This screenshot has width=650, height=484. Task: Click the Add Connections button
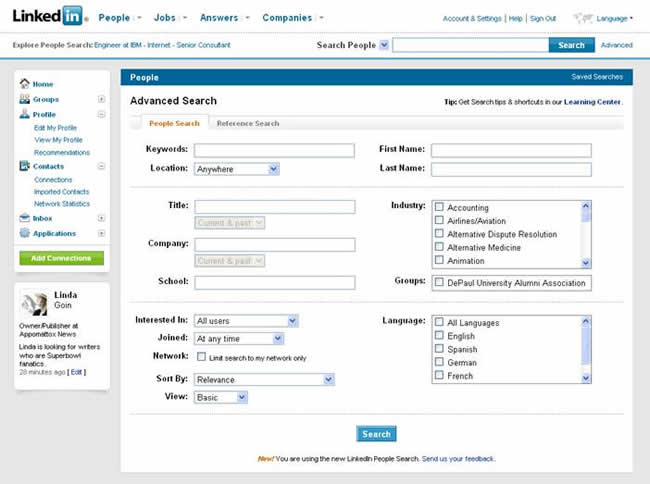point(61,258)
